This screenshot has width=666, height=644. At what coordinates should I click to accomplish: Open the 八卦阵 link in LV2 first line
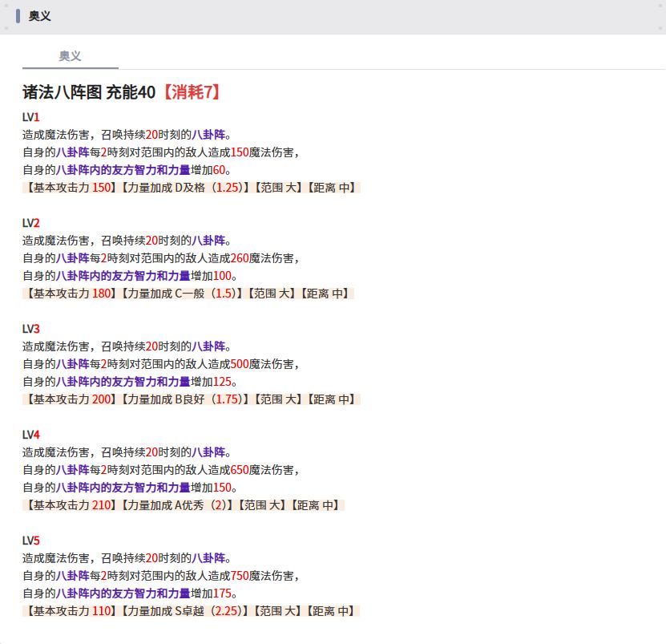[208, 241]
